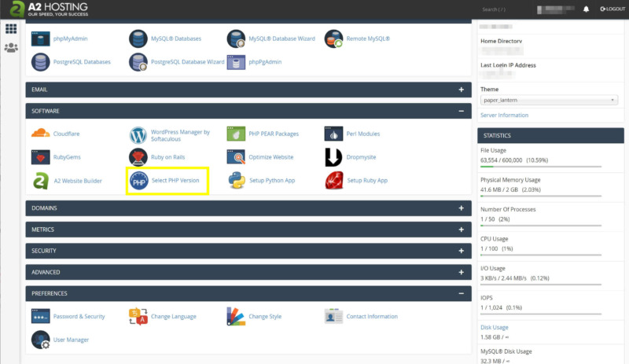Click the notifications bell icon
The height and width of the screenshot is (364, 629).
pyautogui.click(x=586, y=9)
